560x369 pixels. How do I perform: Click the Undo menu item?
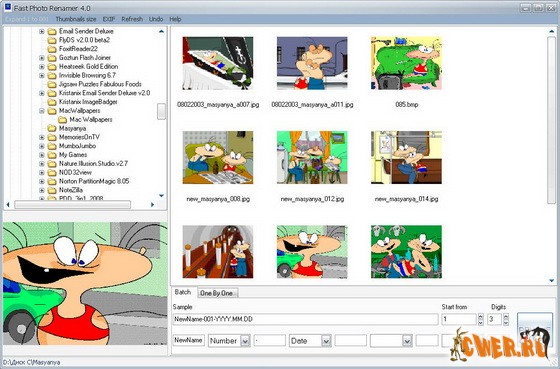point(156,19)
